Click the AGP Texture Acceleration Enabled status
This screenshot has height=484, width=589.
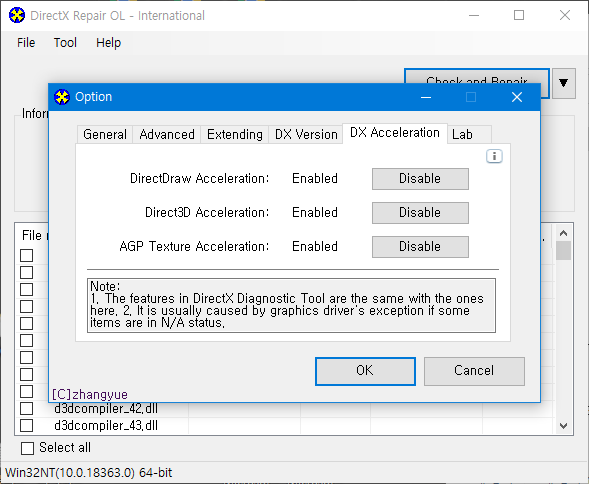[315, 247]
